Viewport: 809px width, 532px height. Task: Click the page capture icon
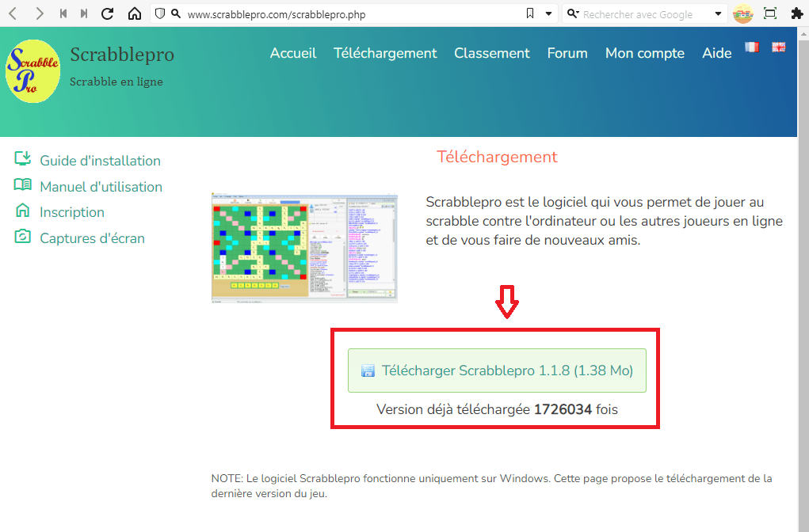click(x=770, y=13)
